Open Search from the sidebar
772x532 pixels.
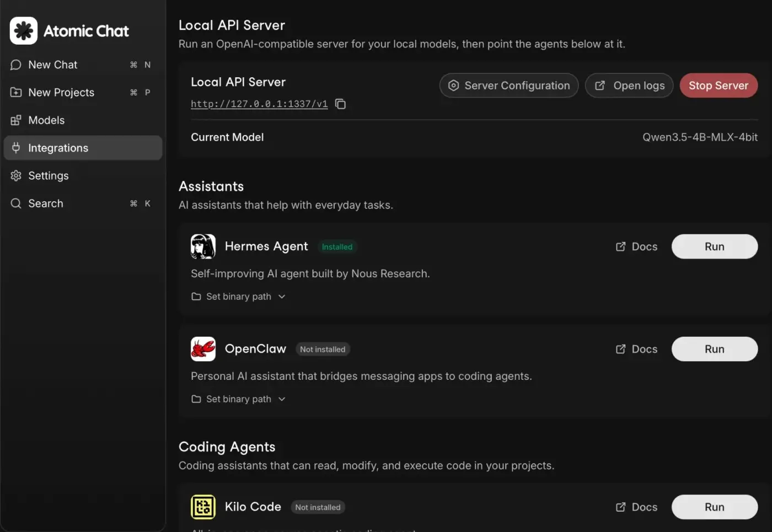[83, 203]
